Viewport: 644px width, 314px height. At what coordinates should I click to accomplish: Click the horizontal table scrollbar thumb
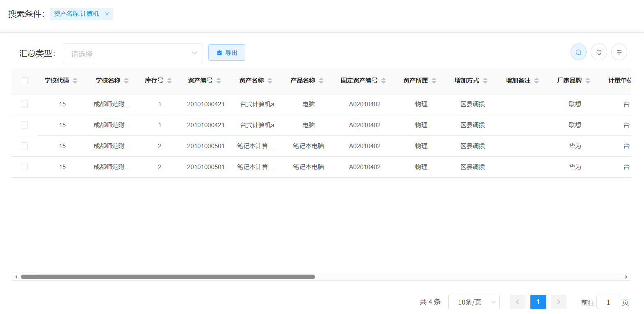click(168, 277)
